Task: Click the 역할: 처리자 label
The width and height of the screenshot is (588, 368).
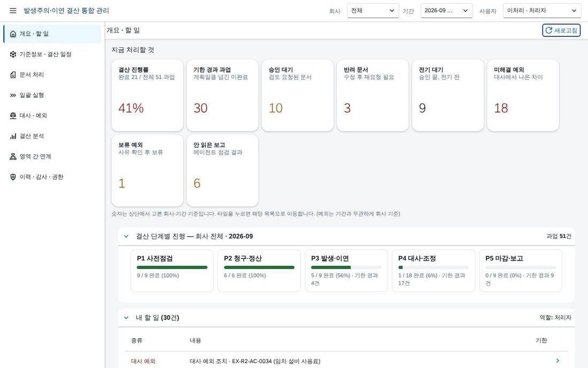Action: (x=555, y=318)
